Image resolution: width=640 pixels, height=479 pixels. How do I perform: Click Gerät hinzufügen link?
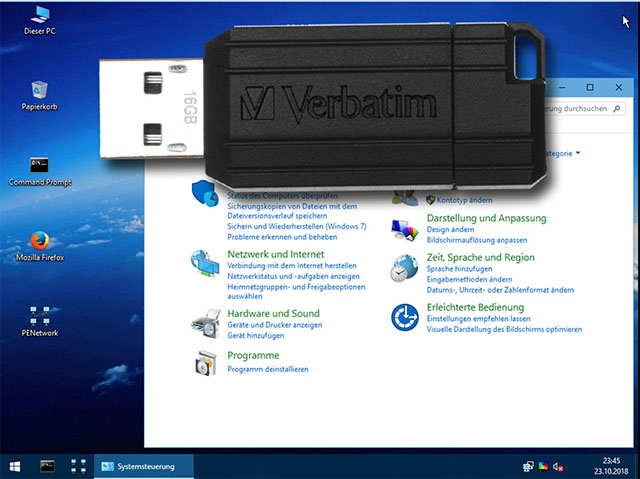click(x=256, y=335)
